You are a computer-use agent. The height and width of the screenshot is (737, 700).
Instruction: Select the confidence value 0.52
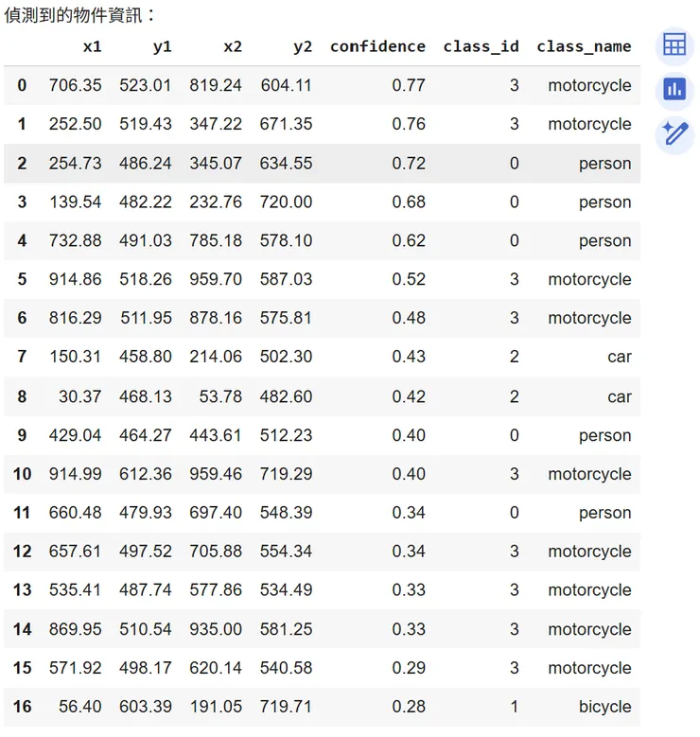pos(409,279)
